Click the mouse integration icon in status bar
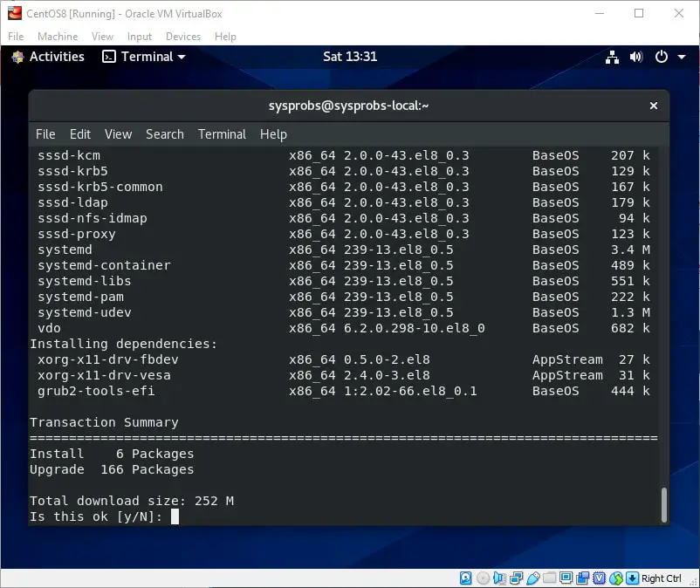Screen dimensions: 700x588 pos(616,578)
